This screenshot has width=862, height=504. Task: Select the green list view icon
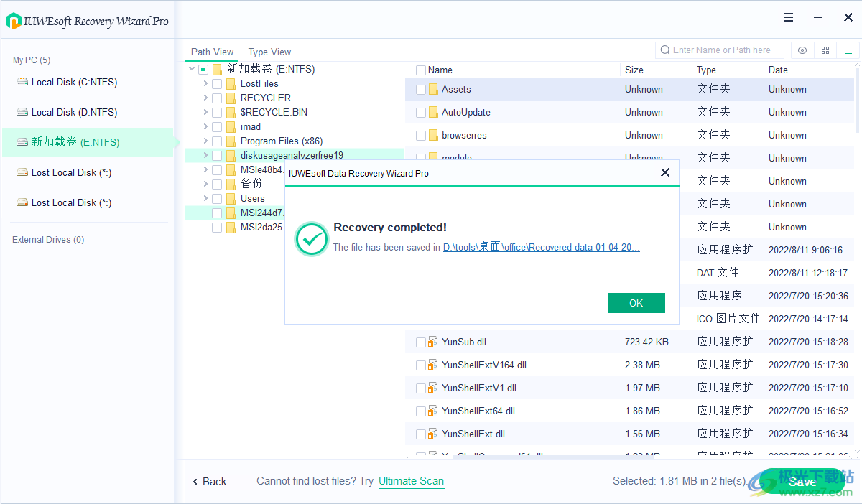click(x=848, y=50)
